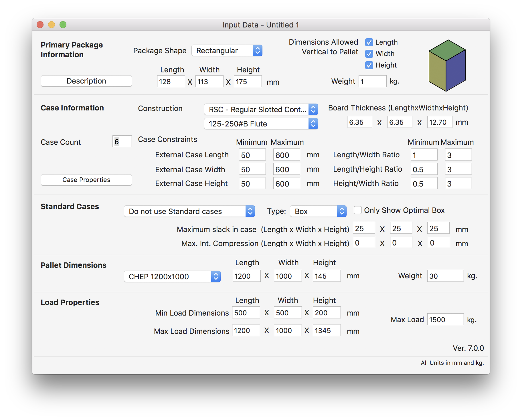This screenshot has height=420, width=522.
Task: Click External Case Length maximum field
Action: tap(286, 155)
